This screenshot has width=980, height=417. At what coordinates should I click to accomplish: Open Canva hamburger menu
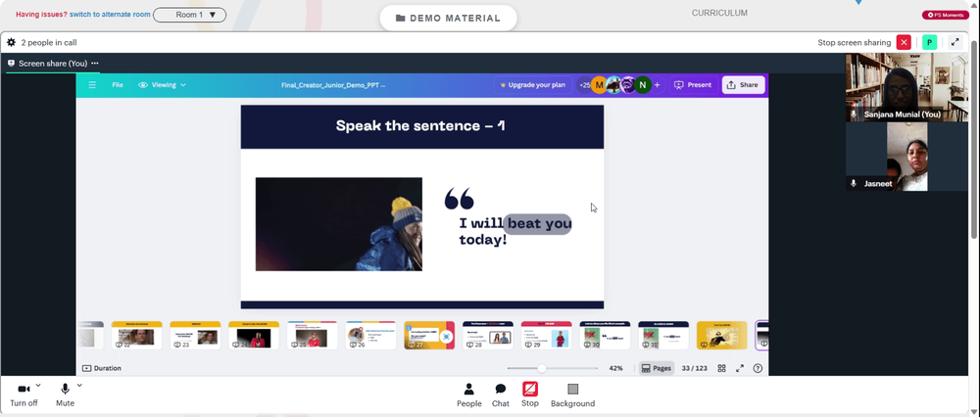point(92,85)
